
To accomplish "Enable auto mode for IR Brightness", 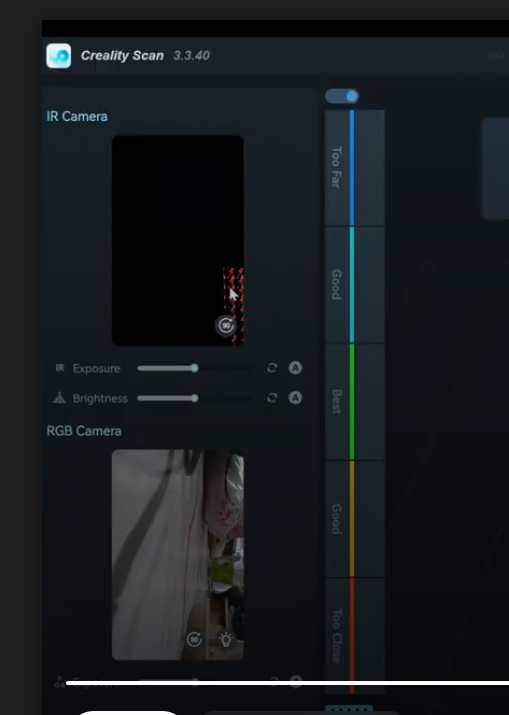I will 295,398.
